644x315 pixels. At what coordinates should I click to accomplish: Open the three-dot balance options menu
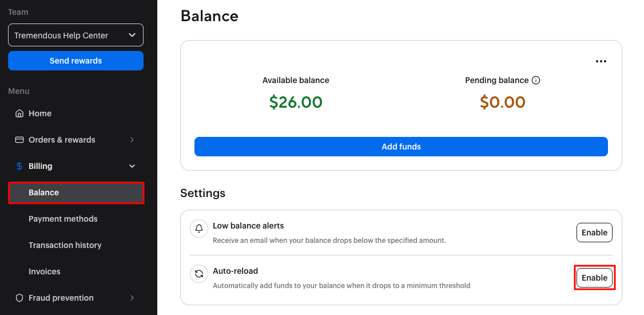tap(601, 61)
